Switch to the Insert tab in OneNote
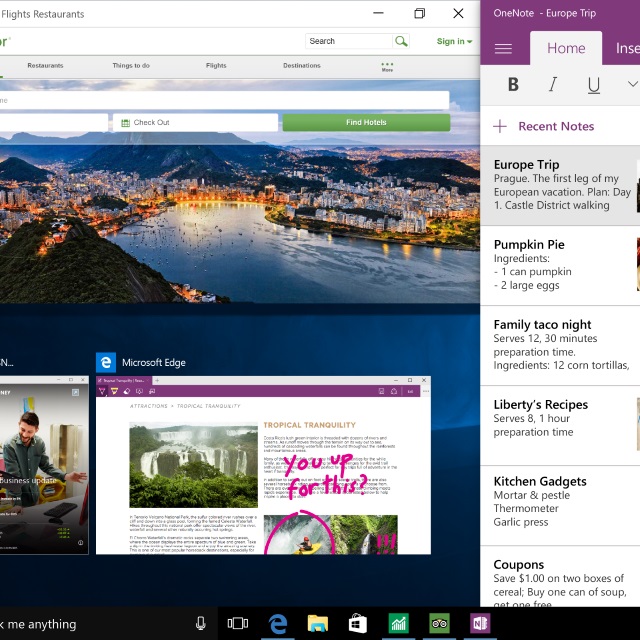Screen dimensions: 640x640 coord(627,48)
